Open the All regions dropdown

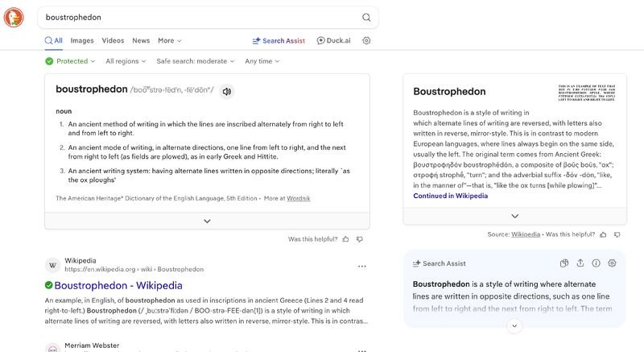126,61
